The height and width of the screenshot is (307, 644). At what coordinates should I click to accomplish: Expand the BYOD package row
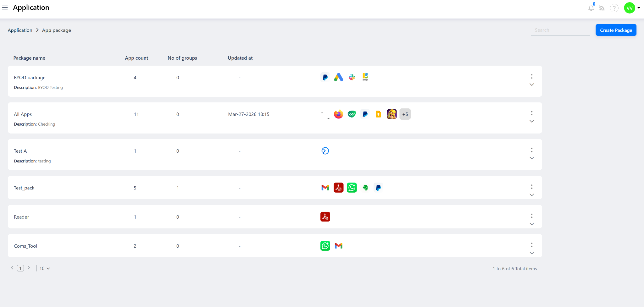click(532, 85)
